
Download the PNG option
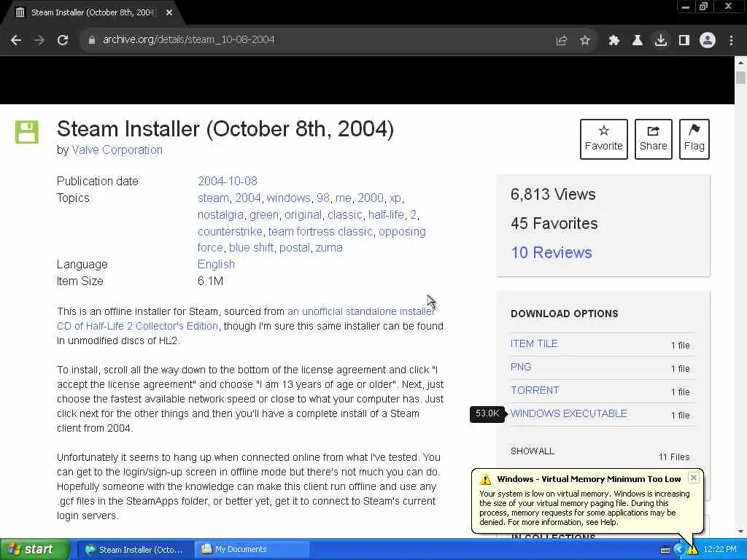[x=521, y=367]
